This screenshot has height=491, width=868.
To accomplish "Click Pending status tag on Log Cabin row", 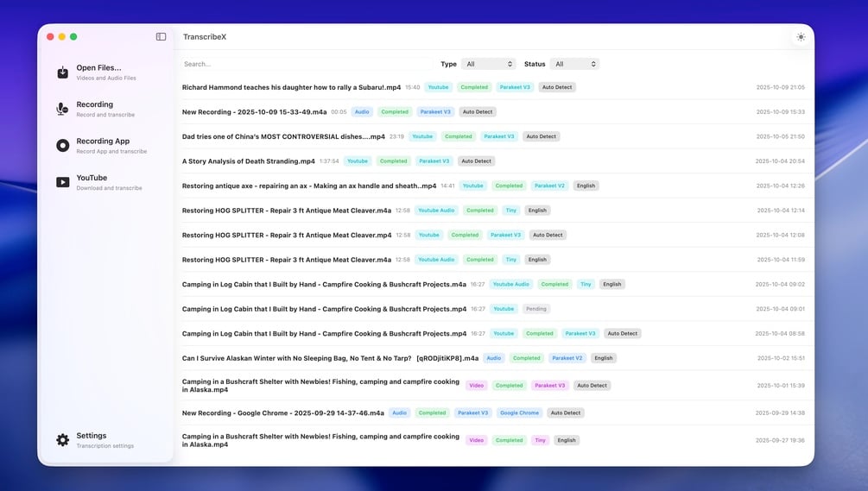I will click(535, 309).
